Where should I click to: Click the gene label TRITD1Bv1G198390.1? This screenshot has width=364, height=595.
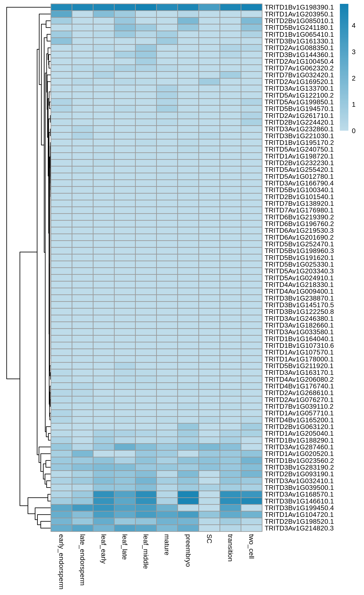tap(299, 8)
